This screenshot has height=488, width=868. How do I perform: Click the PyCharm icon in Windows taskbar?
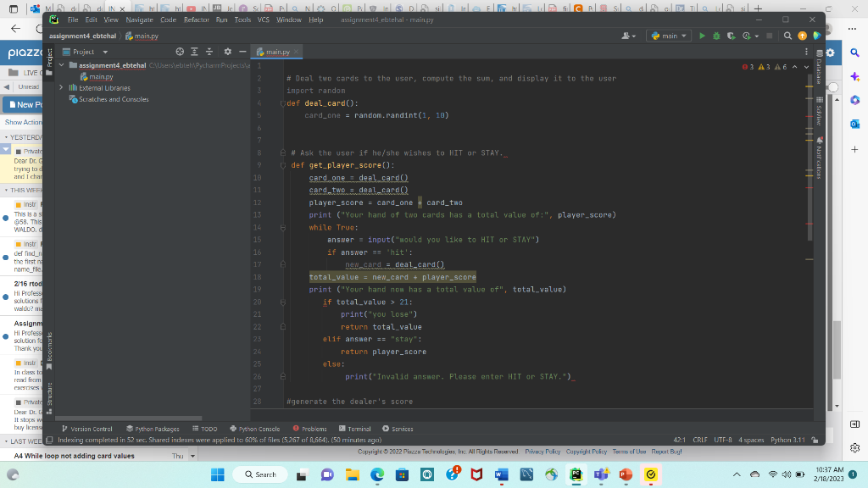coord(576,474)
